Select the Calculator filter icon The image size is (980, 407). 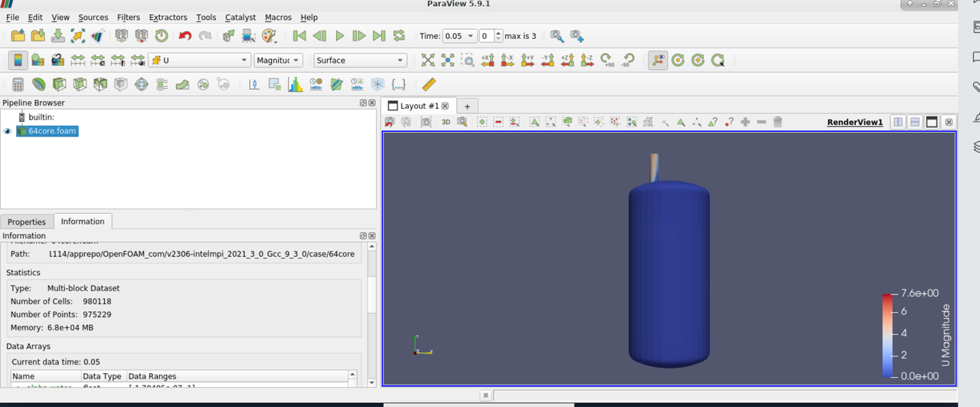click(18, 84)
